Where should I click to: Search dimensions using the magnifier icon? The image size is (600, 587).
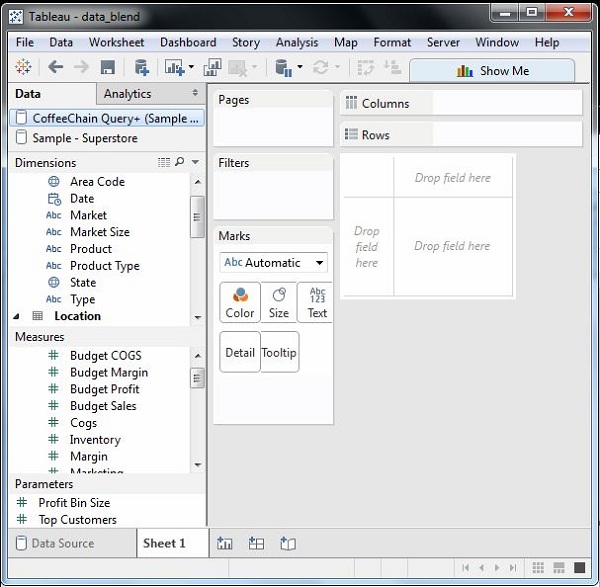(x=180, y=162)
